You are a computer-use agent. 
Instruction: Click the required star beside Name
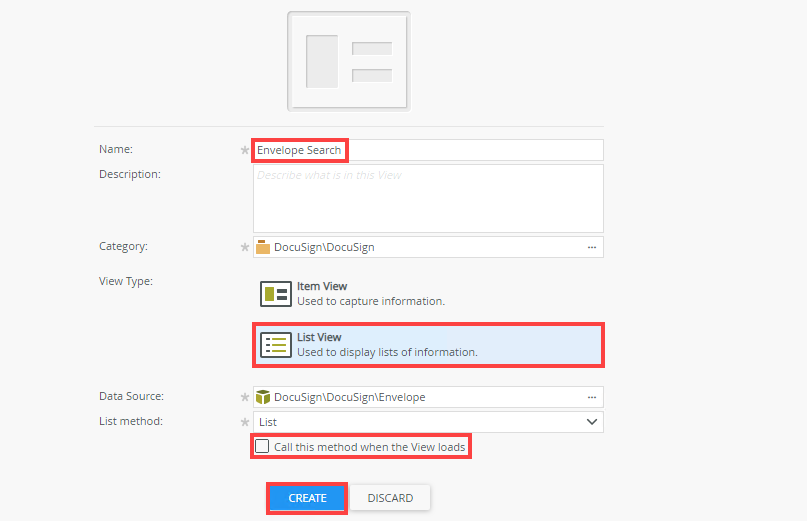coord(245,150)
